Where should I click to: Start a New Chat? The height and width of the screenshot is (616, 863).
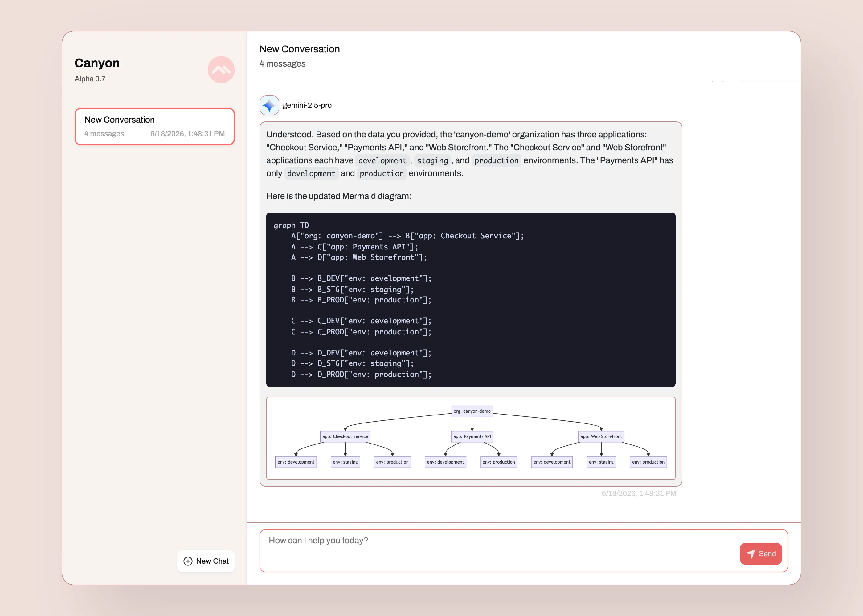pos(206,561)
